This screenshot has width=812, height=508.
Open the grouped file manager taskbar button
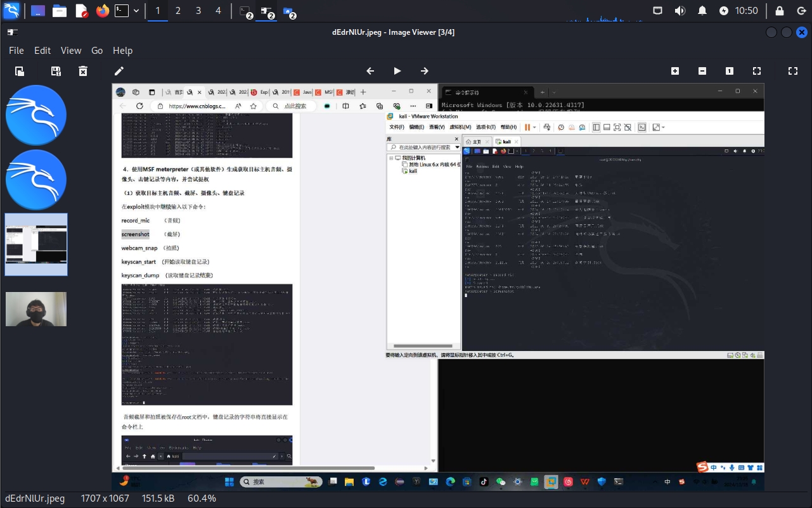pos(289,11)
